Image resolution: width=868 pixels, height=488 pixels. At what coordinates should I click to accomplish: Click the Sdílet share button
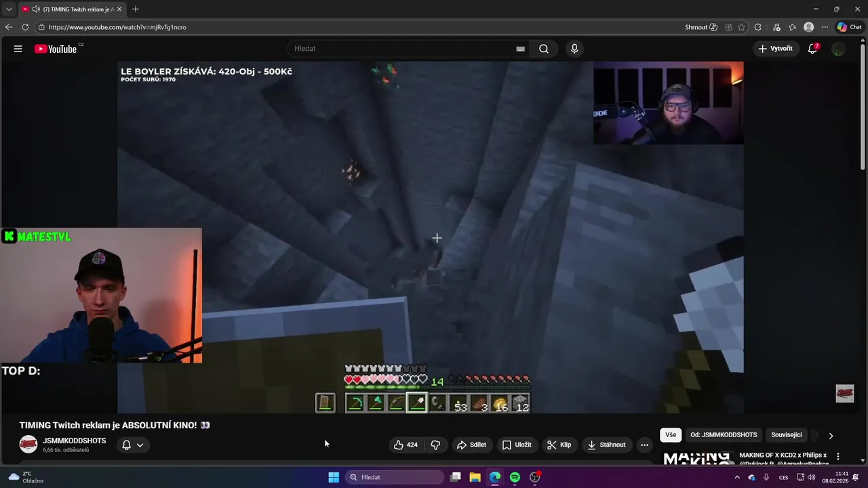point(471,445)
